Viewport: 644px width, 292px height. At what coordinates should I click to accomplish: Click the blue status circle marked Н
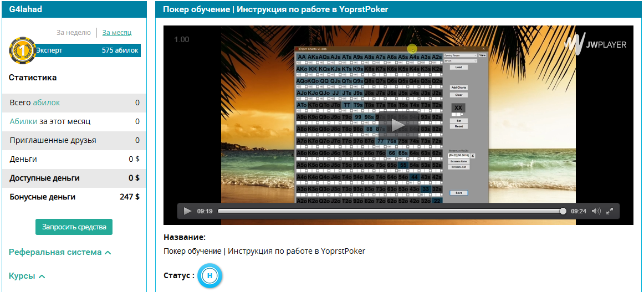(210, 275)
